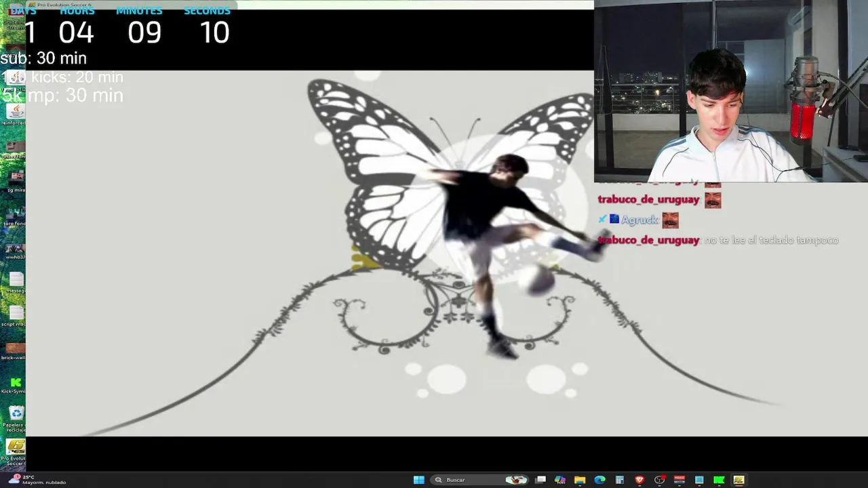Screen dimensions: 868x488
Task: Select the reinforced Java file on desktop
Action: [15, 115]
